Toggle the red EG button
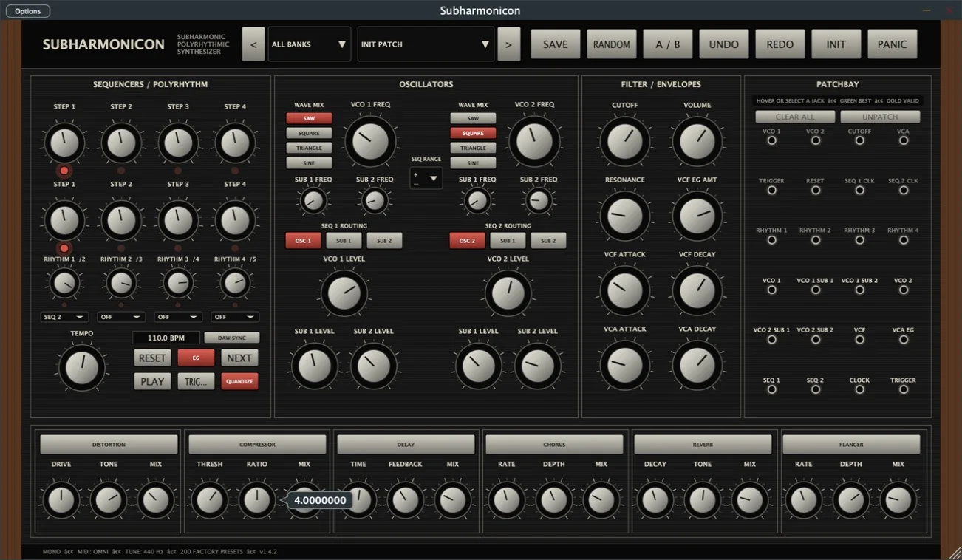Viewport: 962px width, 560px height. [x=196, y=358]
